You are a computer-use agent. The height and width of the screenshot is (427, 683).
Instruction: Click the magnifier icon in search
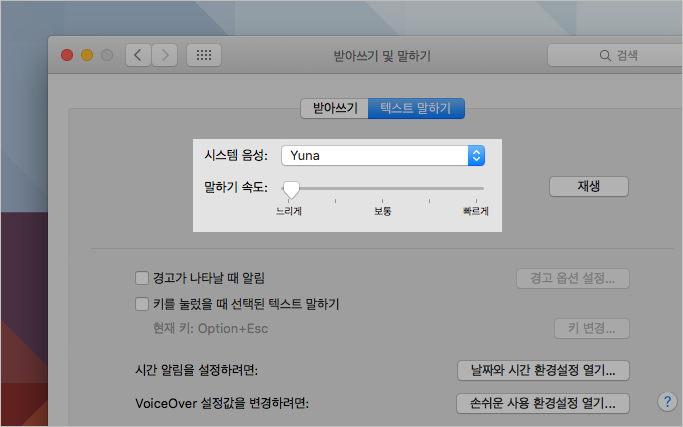tap(605, 56)
